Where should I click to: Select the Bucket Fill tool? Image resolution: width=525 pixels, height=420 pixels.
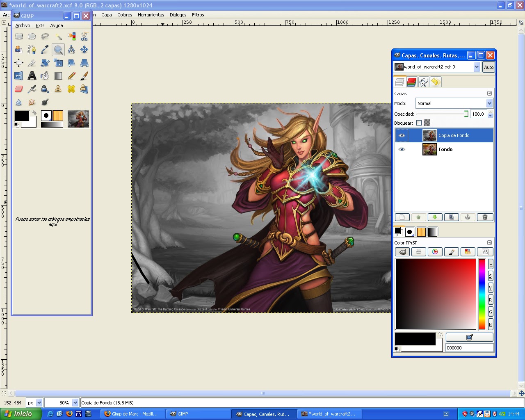(45, 76)
